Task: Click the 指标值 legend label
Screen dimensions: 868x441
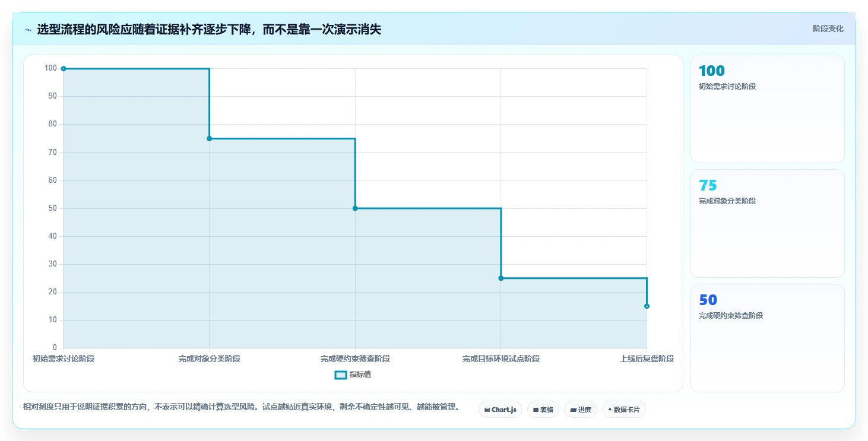Action: point(360,375)
